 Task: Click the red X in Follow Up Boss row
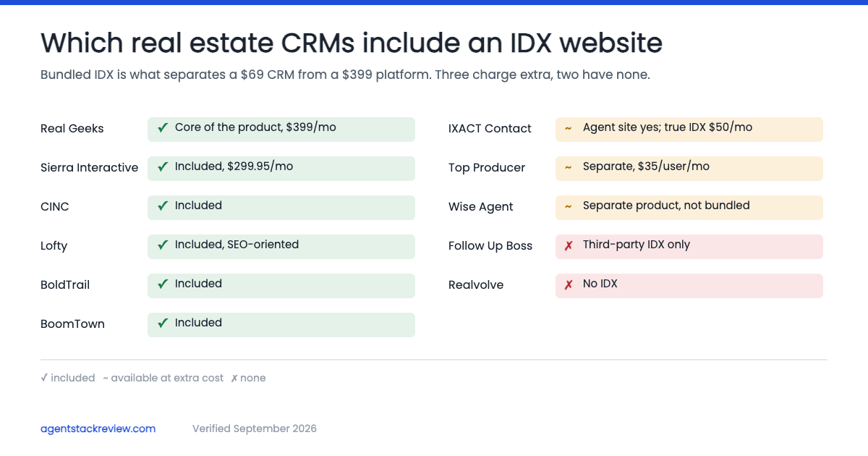569,245
